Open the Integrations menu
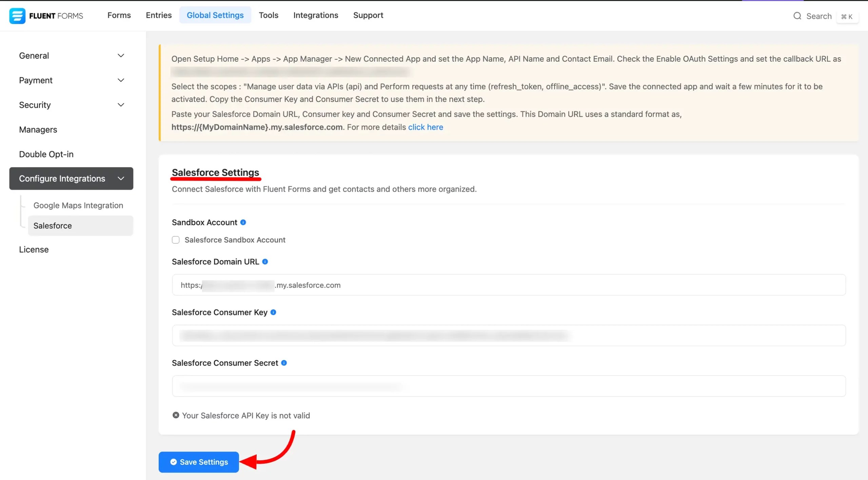This screenshot has width=868, height=480. coord(315,15)
